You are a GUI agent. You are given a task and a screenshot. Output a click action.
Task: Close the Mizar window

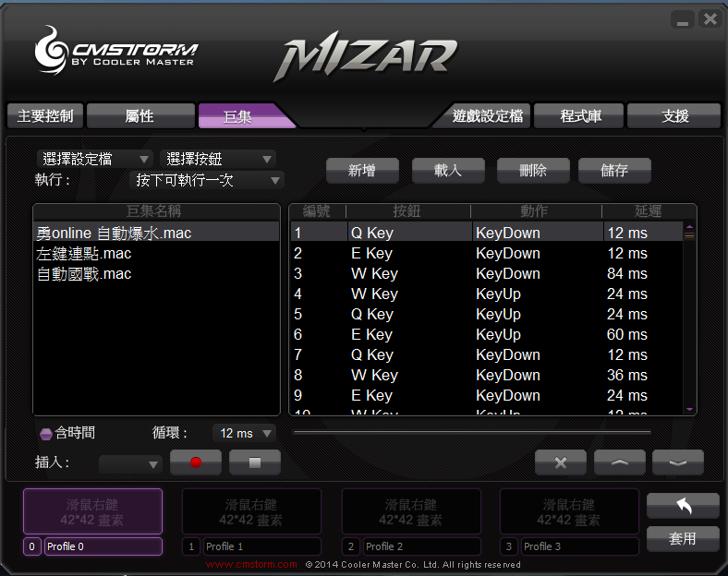pos(710,19)
